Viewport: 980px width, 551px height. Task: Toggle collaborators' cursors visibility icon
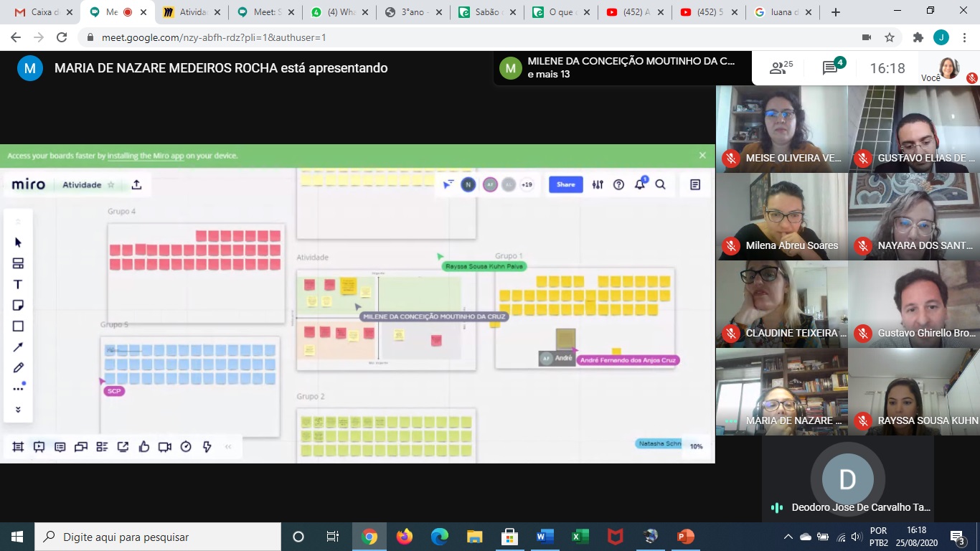[448, 184]
